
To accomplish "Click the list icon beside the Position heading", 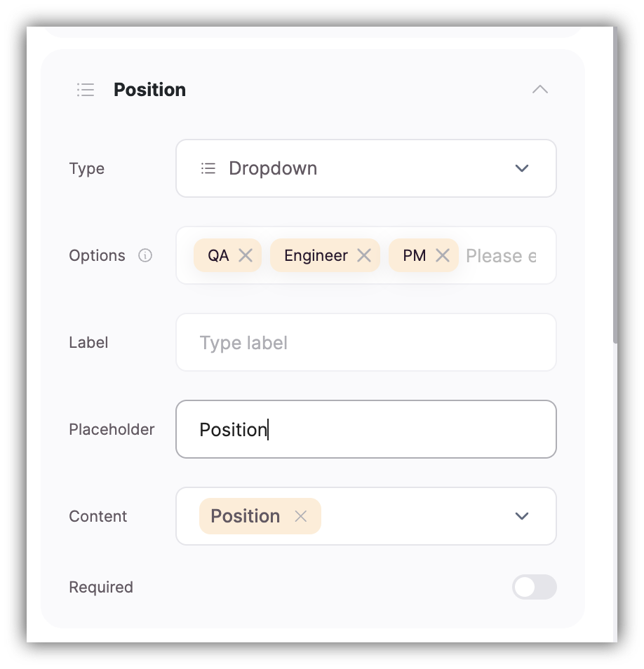I will point(85,90).
